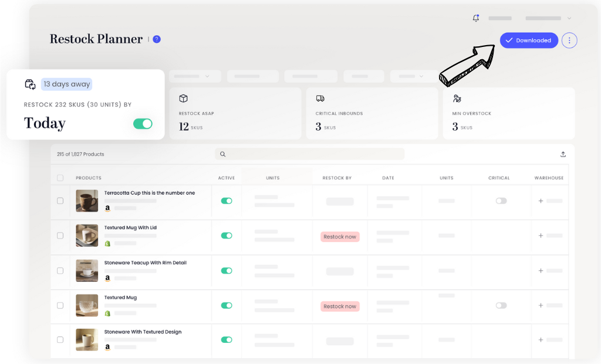Image resolution: width=601 pixels, height=364 pixels.
Task: Expand the account dropdown chevron at top right
Action: pos(569,19)
